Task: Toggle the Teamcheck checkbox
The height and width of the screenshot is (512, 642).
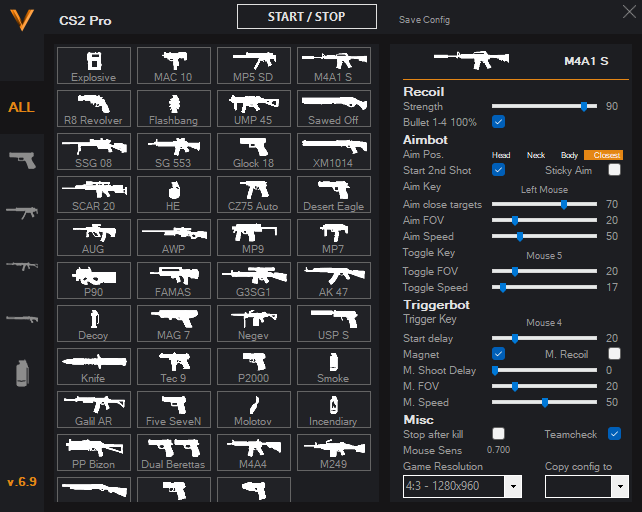Action: (x=614, y=433)
